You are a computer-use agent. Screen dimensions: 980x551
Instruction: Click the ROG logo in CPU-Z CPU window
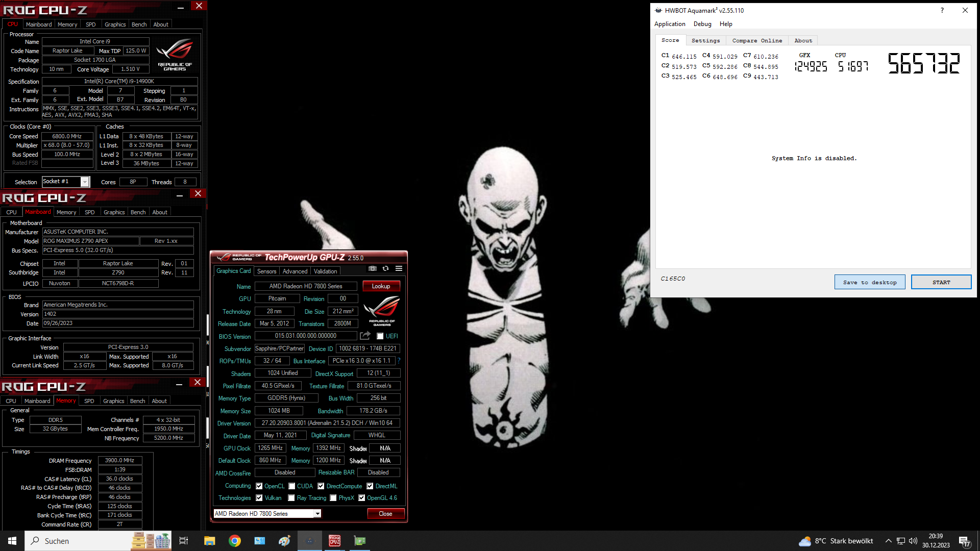(x=175, y=55)
